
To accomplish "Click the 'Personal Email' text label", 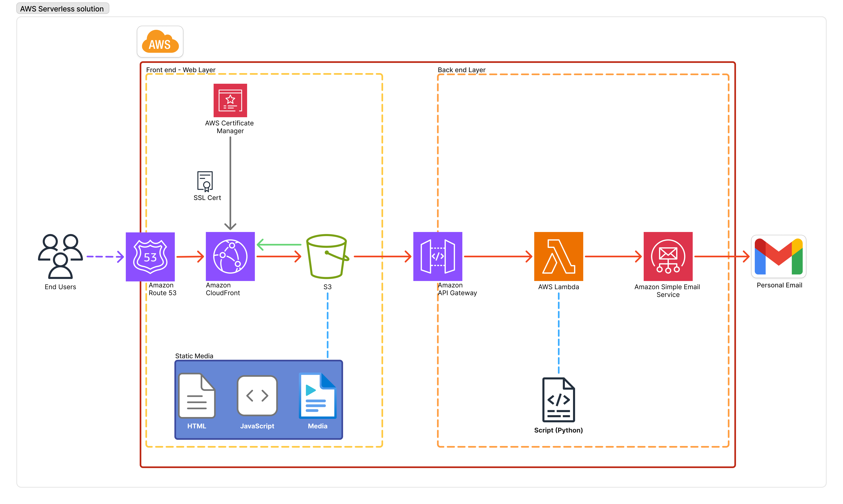I will pos(779,285).
